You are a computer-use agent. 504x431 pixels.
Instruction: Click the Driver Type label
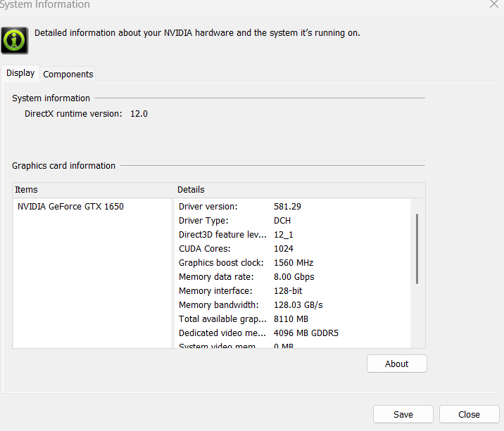tap(203, 221)
